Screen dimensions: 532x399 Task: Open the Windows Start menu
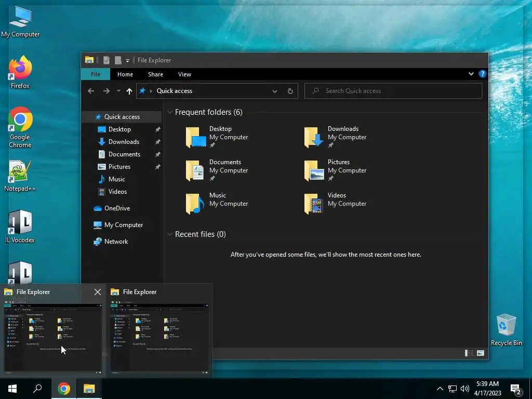tap(12, 389)
